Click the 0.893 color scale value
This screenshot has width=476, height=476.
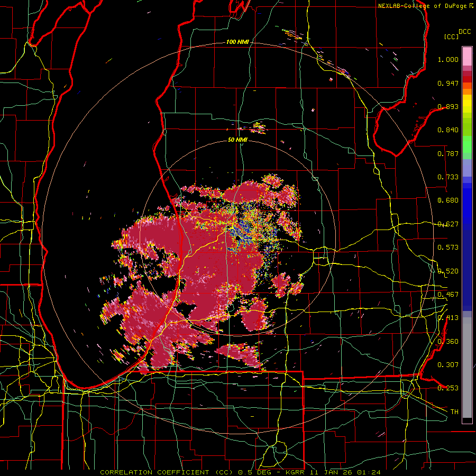[448, 106]
